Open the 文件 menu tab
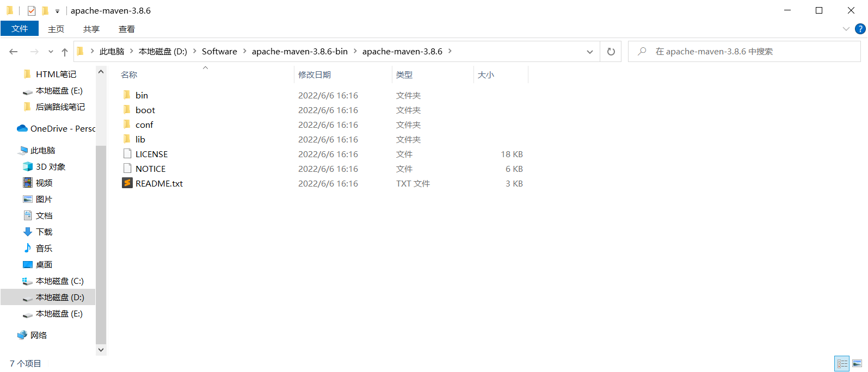 click(x=20, y=29)
